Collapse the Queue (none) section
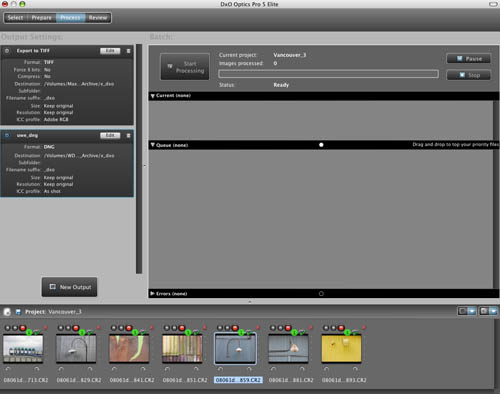500x394 pixels. [152, 145]
